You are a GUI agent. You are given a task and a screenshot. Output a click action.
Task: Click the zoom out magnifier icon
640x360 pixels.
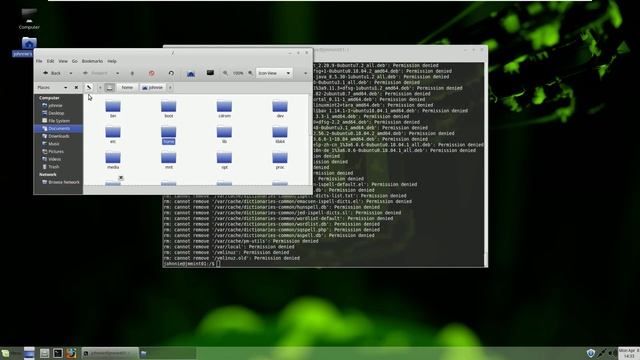coord(225,73)
